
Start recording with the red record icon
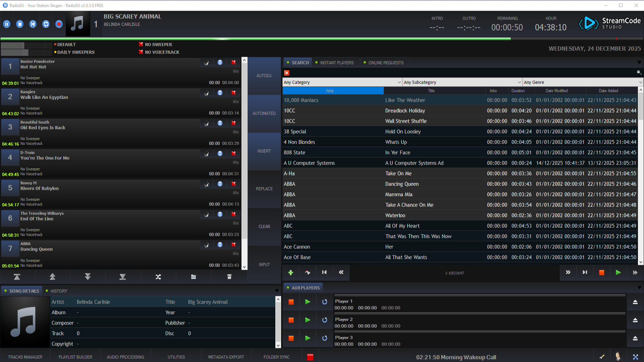tap(59, 24)
